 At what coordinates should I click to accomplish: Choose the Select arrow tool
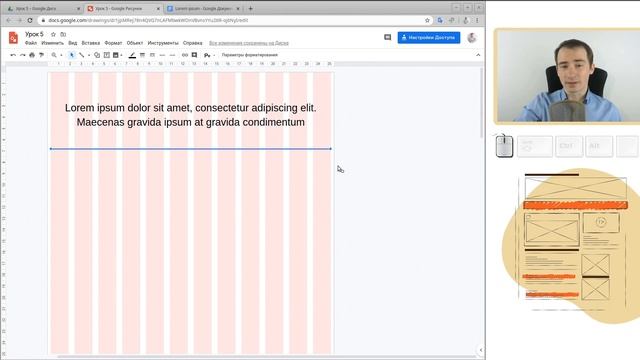point(71,55)
